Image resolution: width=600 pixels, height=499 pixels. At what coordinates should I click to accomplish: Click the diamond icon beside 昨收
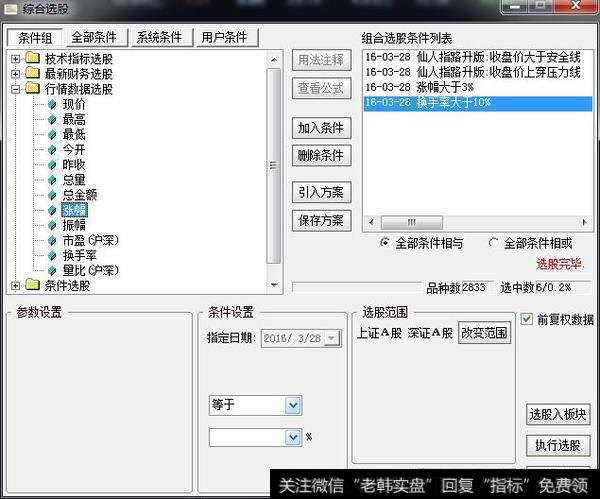coord(52,165)
